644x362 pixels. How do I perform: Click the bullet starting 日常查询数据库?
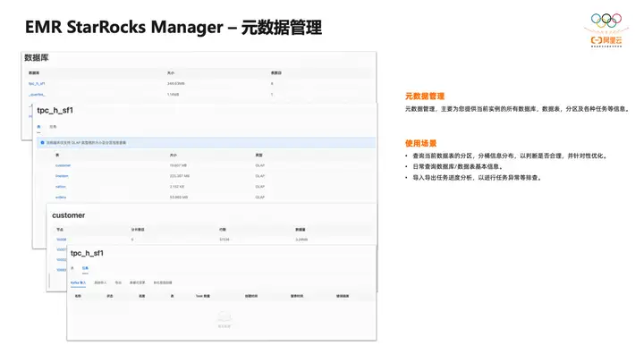[458, 166]
